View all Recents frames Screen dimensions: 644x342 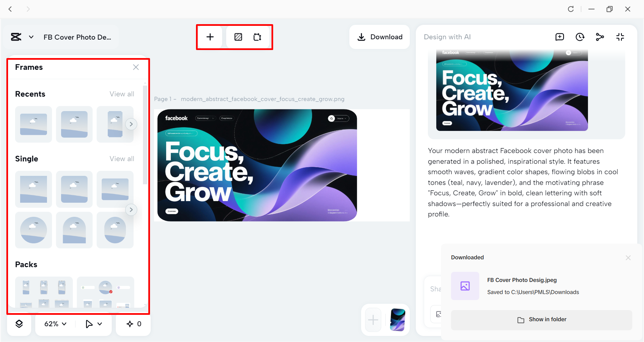click(x=122, y=94)
